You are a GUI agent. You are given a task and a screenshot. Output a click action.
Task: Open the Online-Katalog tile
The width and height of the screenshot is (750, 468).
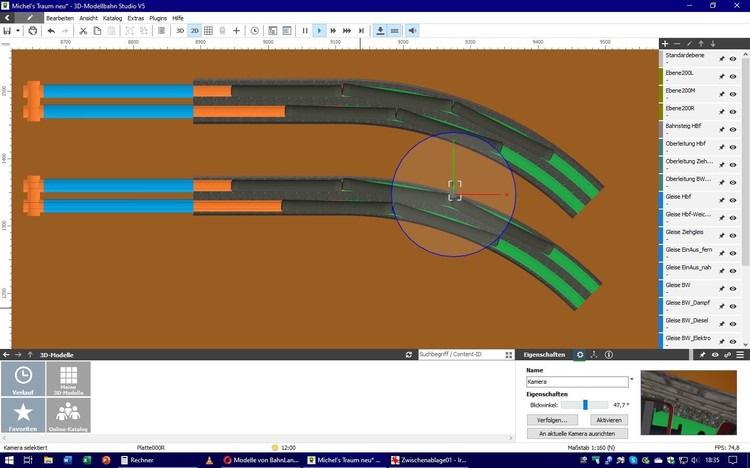(68, 415)
